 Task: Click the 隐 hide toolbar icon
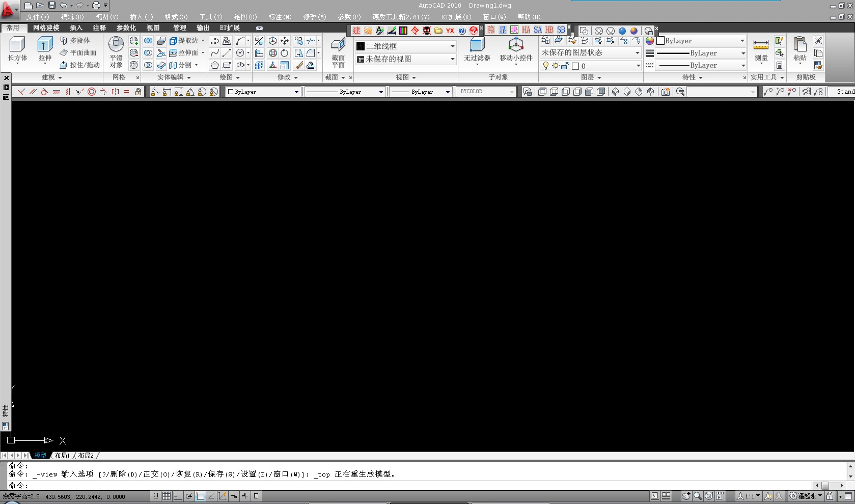coord(491,30)
